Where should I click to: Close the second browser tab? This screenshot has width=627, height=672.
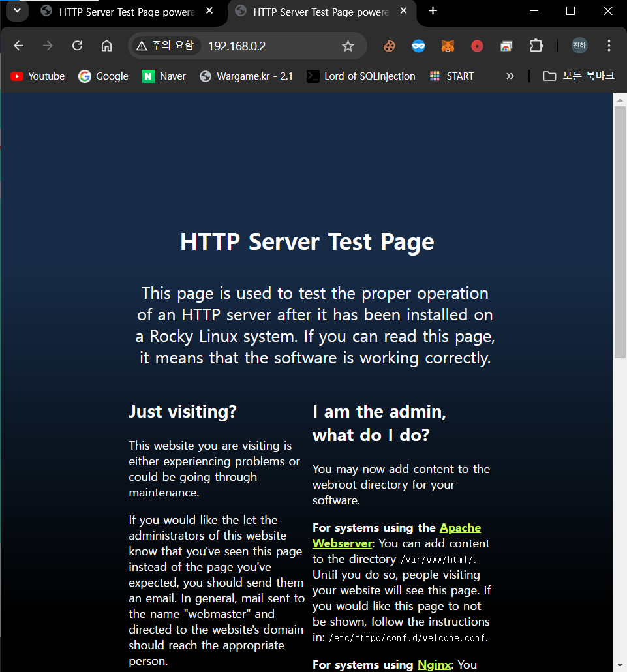click(x=403, y=11)
